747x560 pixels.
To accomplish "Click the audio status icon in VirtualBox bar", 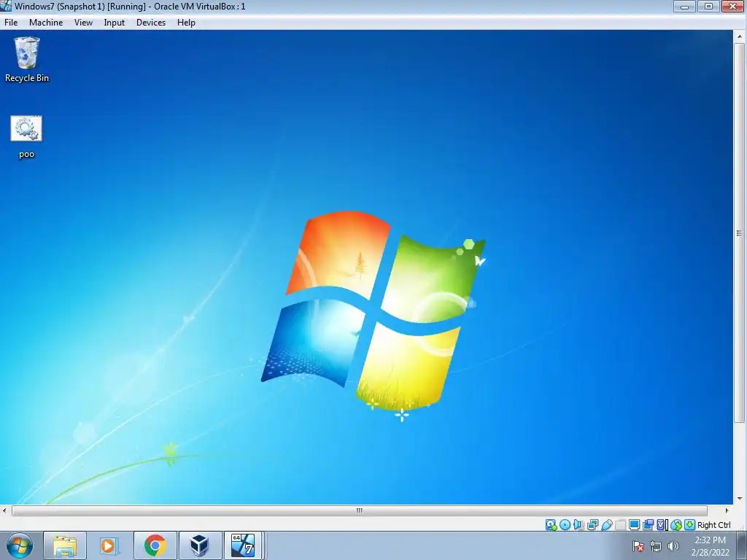I will click(x=578, y=525).
